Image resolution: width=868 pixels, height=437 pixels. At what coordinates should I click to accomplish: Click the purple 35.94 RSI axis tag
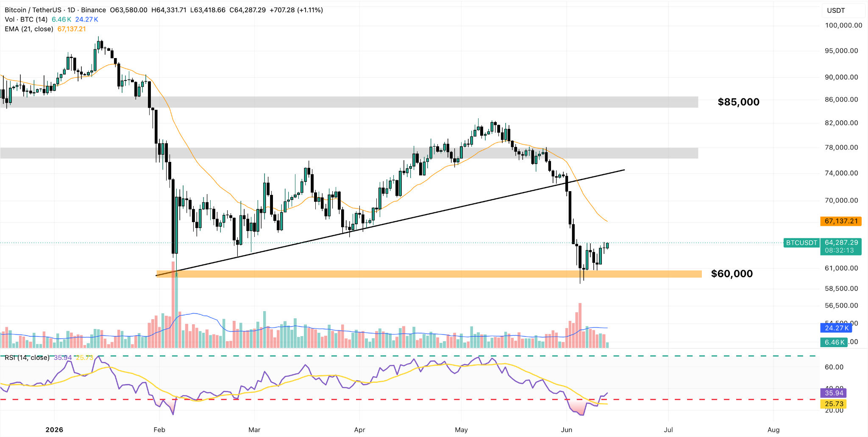[833, 393]
